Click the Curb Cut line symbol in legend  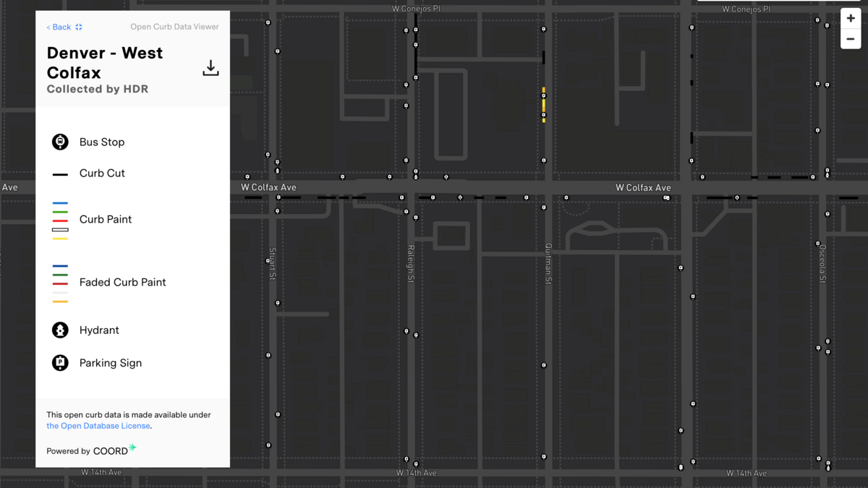click(x=59, y=173)
